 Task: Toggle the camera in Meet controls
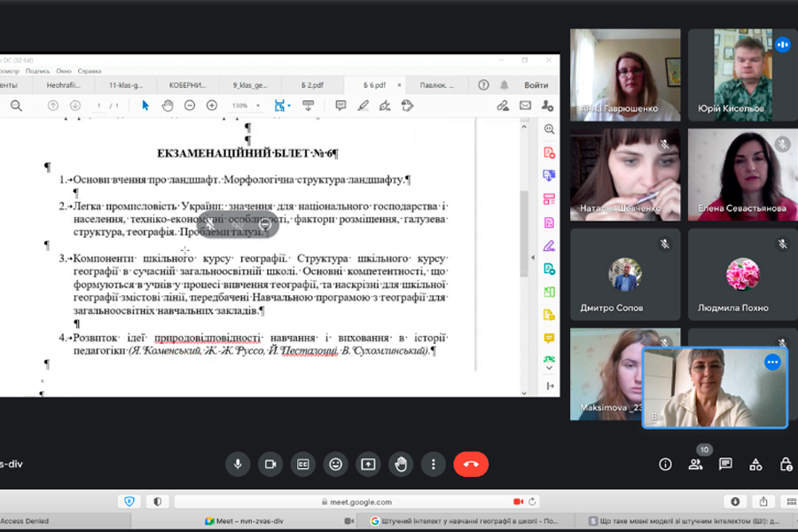click(270, 464)
